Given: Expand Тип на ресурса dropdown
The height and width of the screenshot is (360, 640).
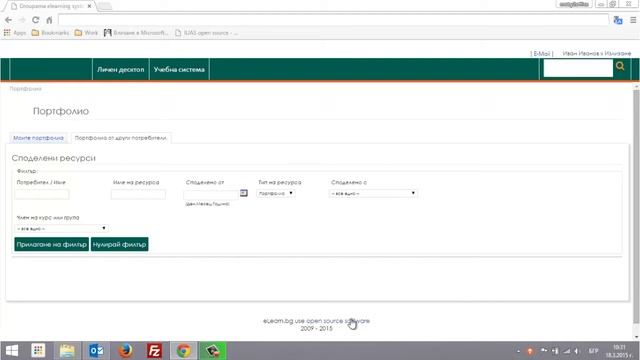Looking at the screenshot, I should click(276, 193).
